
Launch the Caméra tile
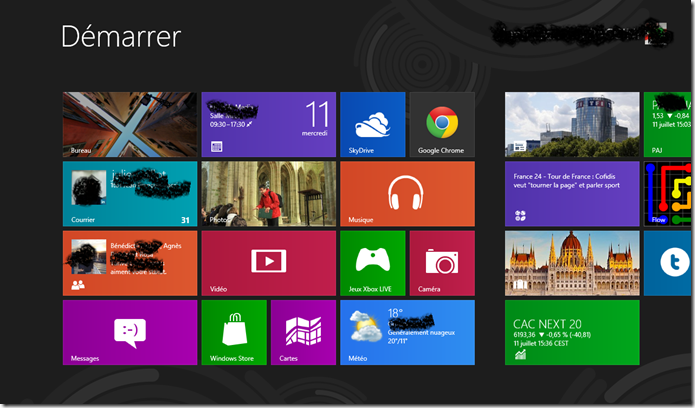point(442,263)
